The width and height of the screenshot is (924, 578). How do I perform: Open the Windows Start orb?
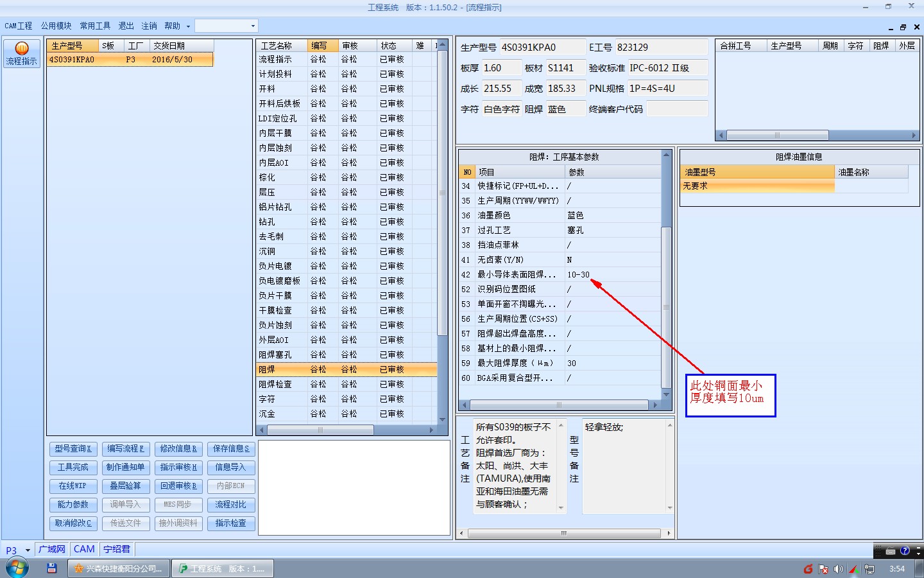(x=17, y=568)
